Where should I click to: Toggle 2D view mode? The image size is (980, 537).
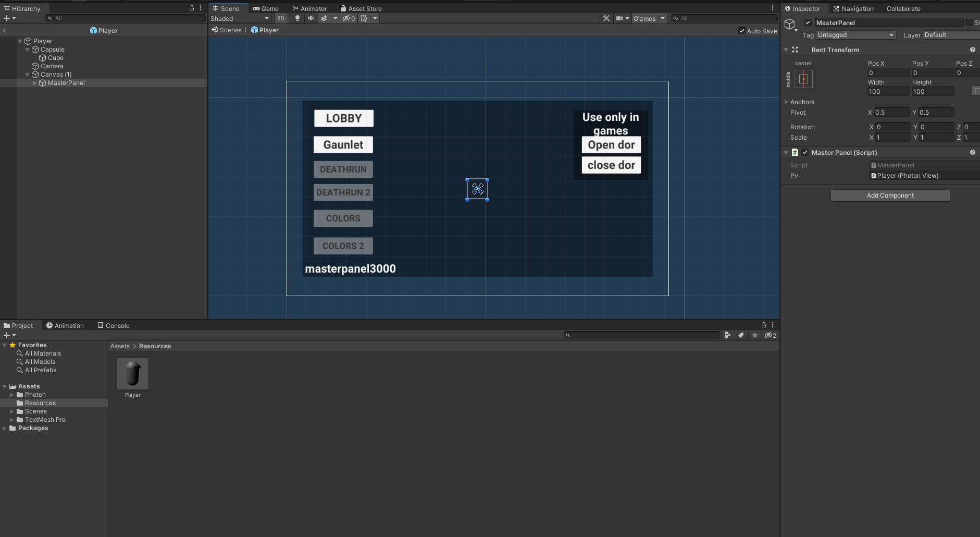pyautogui.click(x=281, y=18)
